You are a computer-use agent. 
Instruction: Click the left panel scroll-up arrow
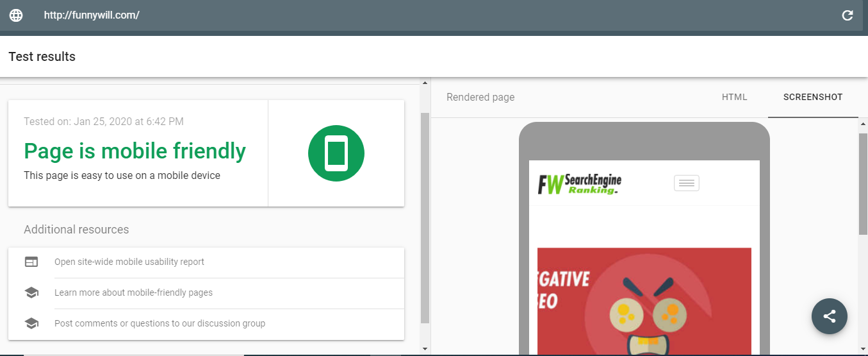425,82
